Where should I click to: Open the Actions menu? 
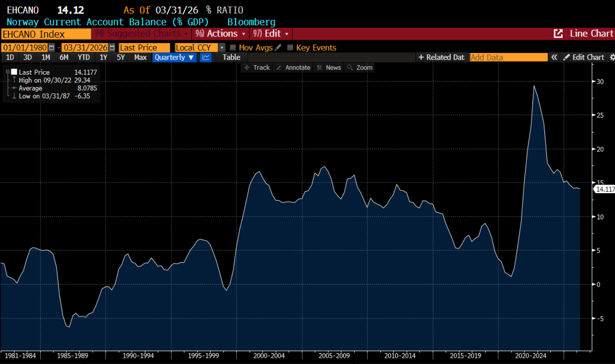coord(220,34)
